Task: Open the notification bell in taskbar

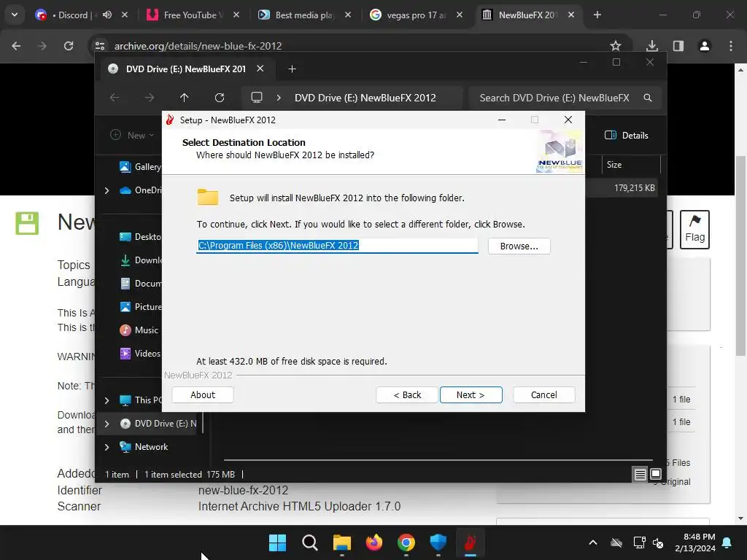Action: 727,542
